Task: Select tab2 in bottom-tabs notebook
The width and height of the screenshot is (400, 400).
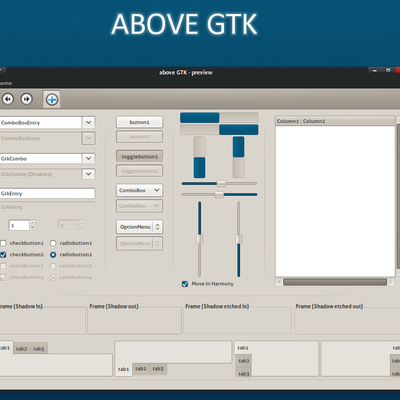Action: tap(141, 369)
